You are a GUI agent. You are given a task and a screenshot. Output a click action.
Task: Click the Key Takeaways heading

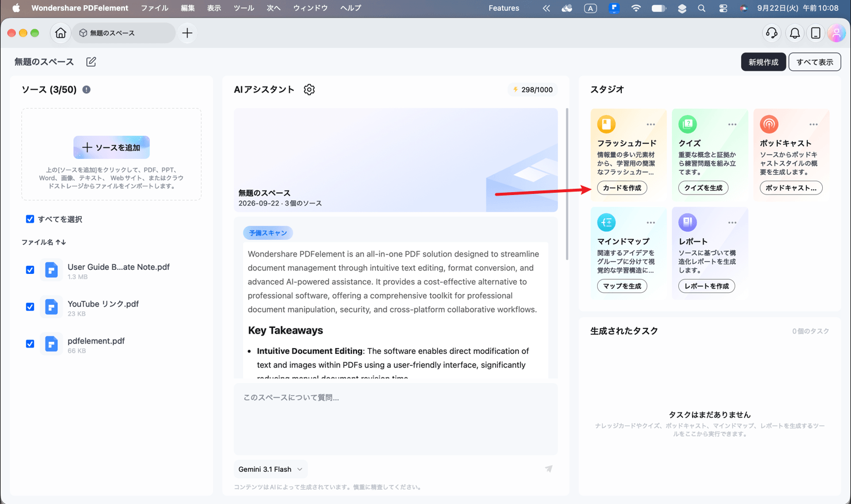point(286,330)
